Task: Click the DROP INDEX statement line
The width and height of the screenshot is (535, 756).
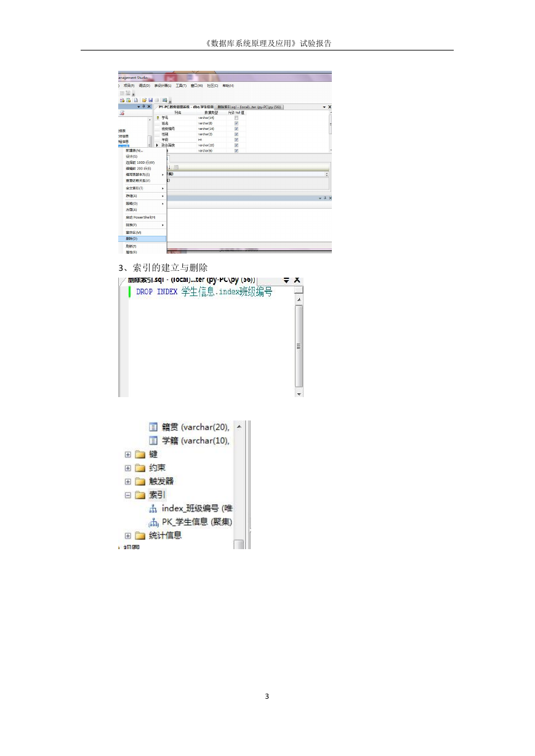Action: [204, 292]
